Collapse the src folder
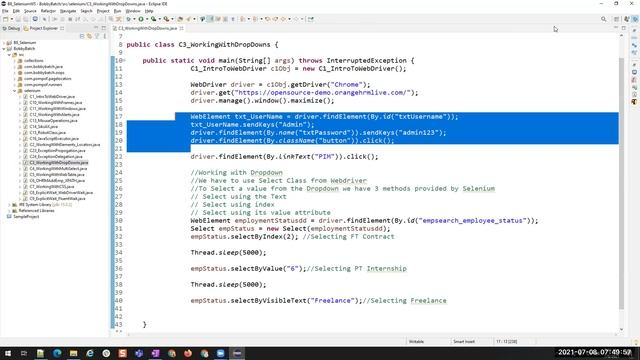The width and height of the screenshot is (640, 360). (9, 55)
